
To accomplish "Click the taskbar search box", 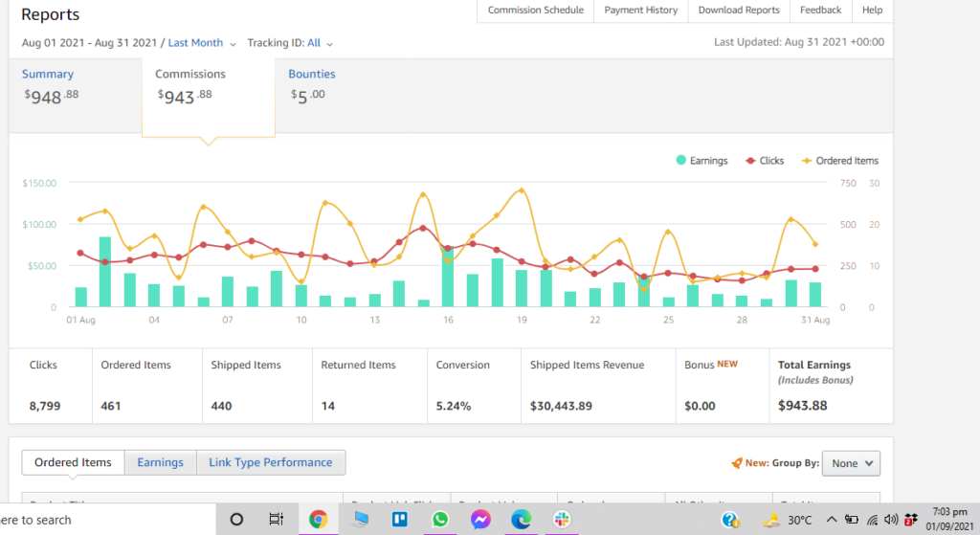I will tap(107, 520).
